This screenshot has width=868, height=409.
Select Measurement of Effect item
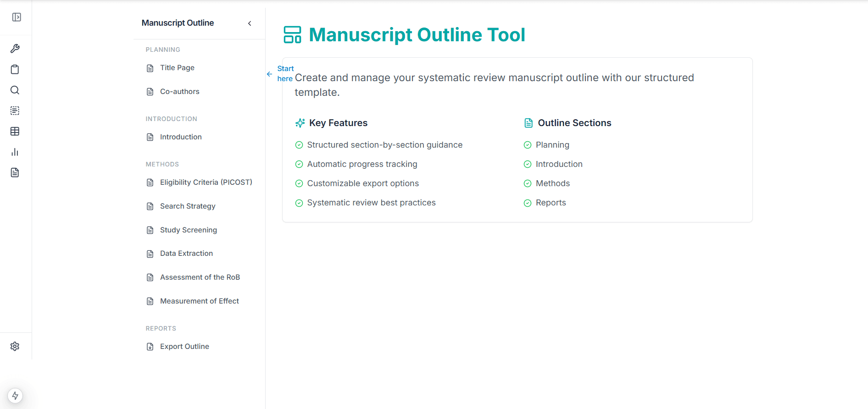tap(199, 301)
